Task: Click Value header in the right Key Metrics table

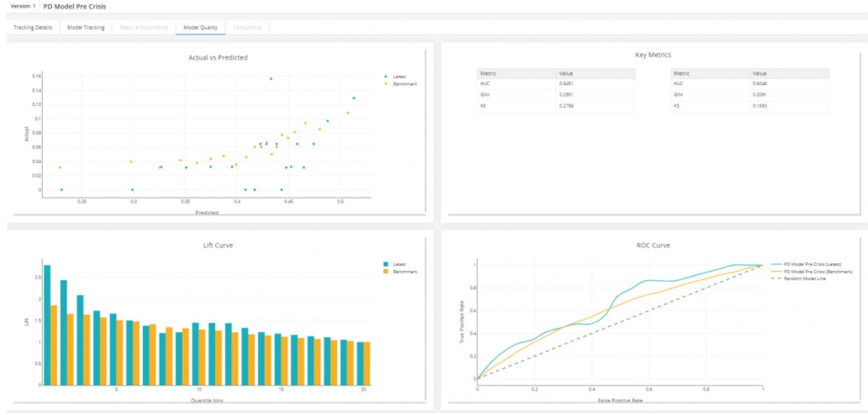Action: click(x=759, y=74)
